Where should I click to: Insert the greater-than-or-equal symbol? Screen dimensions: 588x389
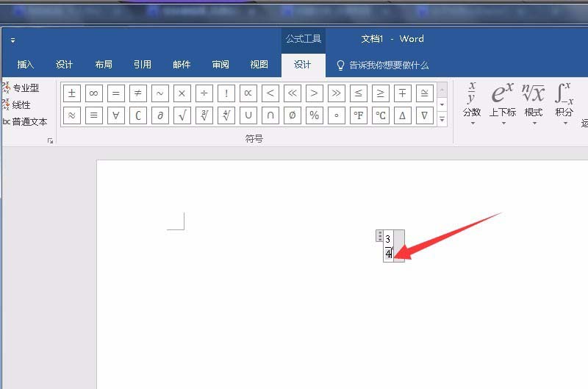coord(380,93)
